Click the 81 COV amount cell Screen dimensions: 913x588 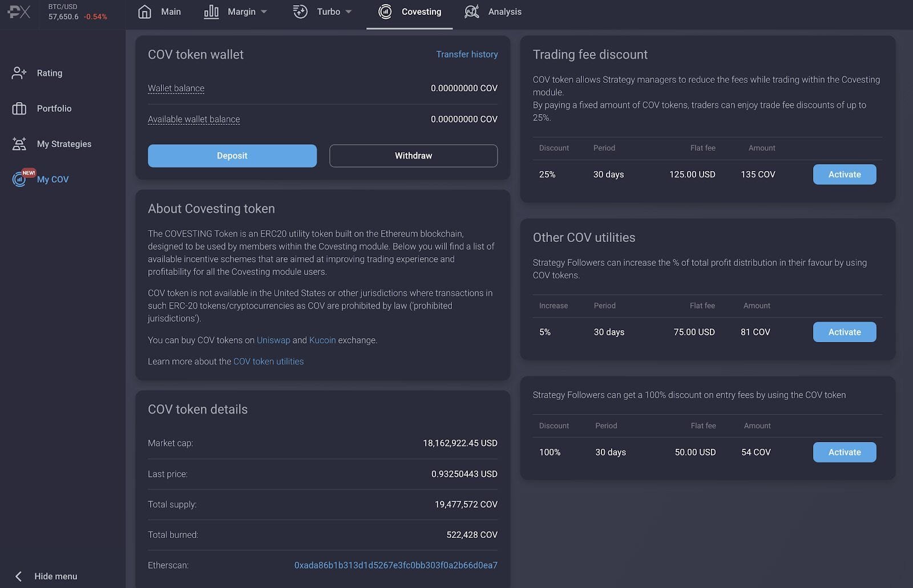pos(756,332)
